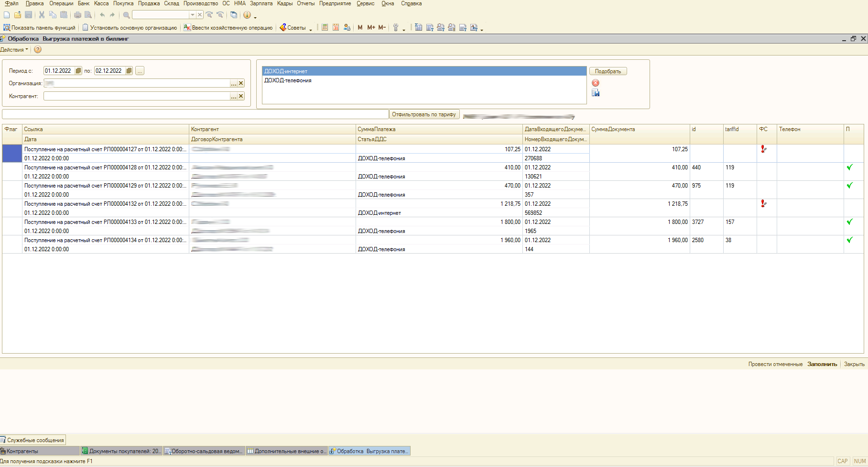Toggle the Флаг cell for document РП000004128
This screenshot has width=868, height=467.
pos(12,172)
